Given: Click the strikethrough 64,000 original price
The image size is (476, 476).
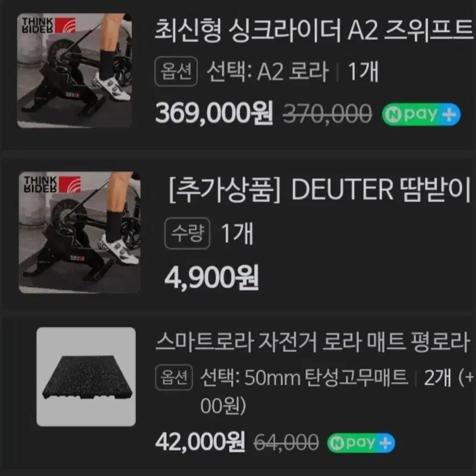Looking at the screenshot, I should tap(286, 442).
